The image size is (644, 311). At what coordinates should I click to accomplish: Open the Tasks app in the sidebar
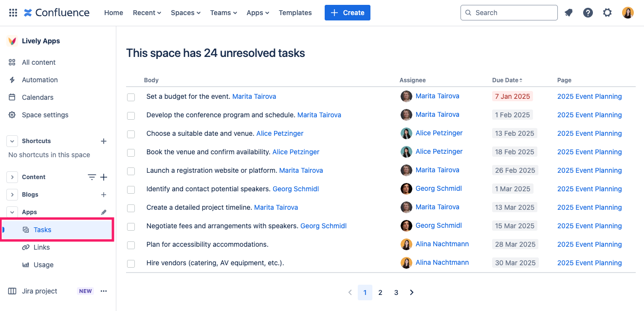click(42, 229)
